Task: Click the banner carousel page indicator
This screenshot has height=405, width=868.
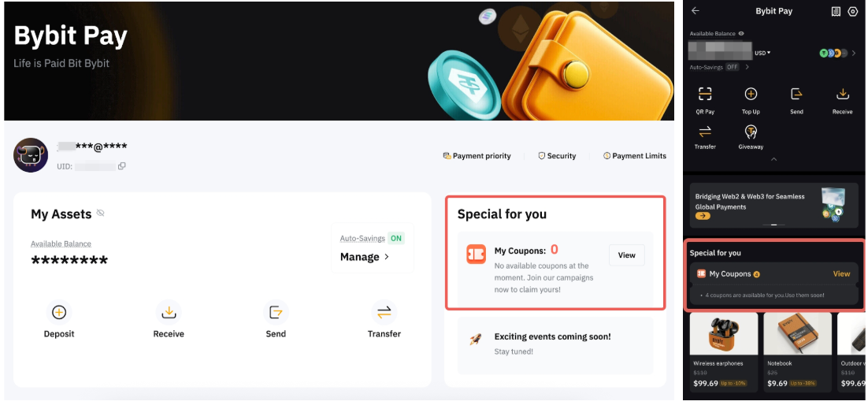Action: (774, 225)
